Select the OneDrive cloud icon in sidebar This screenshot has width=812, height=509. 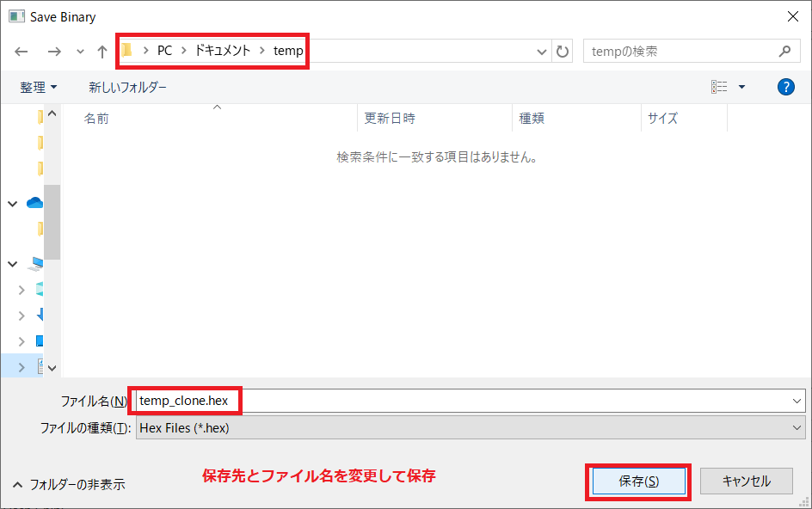(x=35, y=203)
